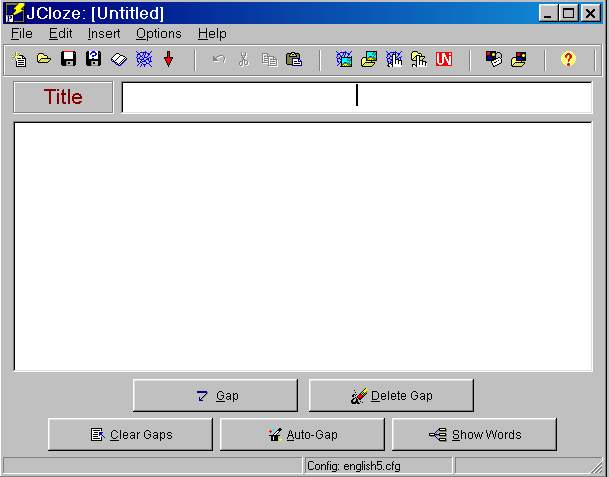This screenshot has height=477, width=609.
Task: Open configure output icon with tag
Action: point(494,59)
